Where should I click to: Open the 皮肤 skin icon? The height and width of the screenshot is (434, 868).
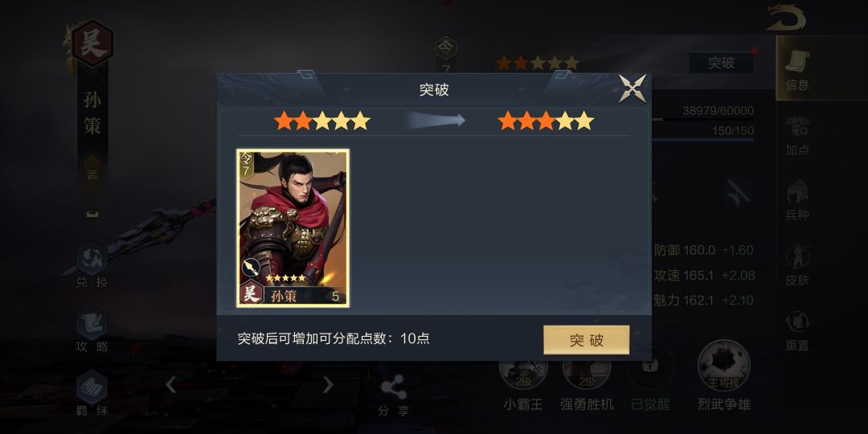(797, 266)
